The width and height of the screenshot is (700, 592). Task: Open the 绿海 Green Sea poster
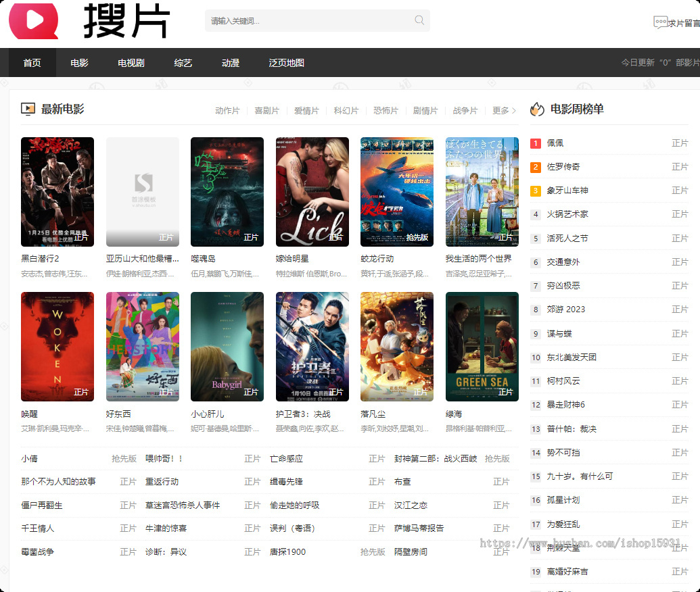coord(482,347)
